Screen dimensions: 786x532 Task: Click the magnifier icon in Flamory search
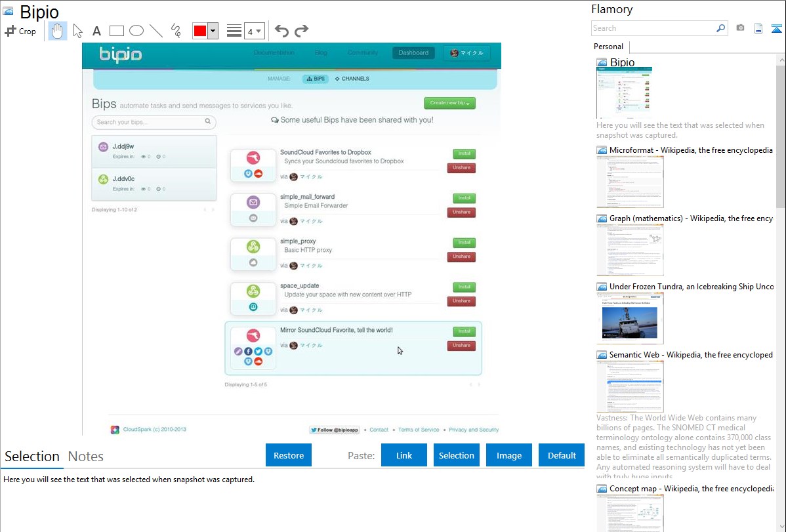[720, 28]
